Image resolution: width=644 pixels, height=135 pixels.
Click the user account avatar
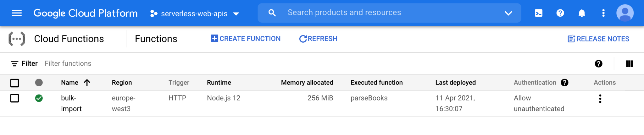[625, 13]
